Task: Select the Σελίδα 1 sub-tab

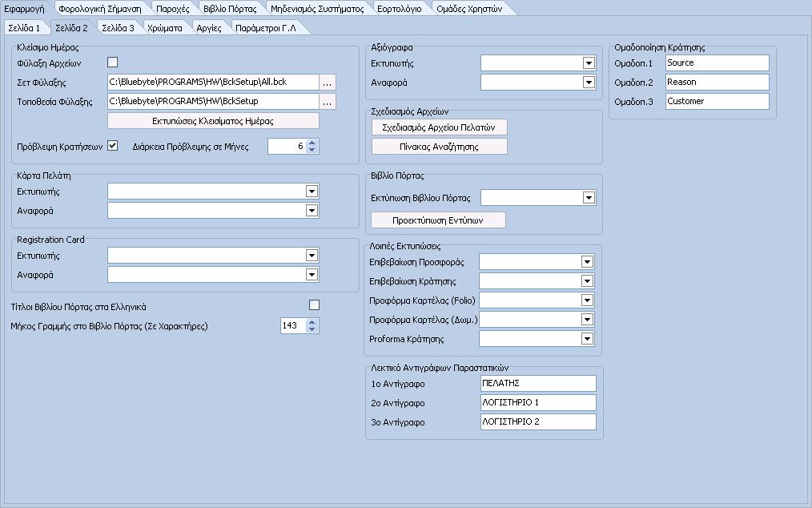Action: coord(24,28)
